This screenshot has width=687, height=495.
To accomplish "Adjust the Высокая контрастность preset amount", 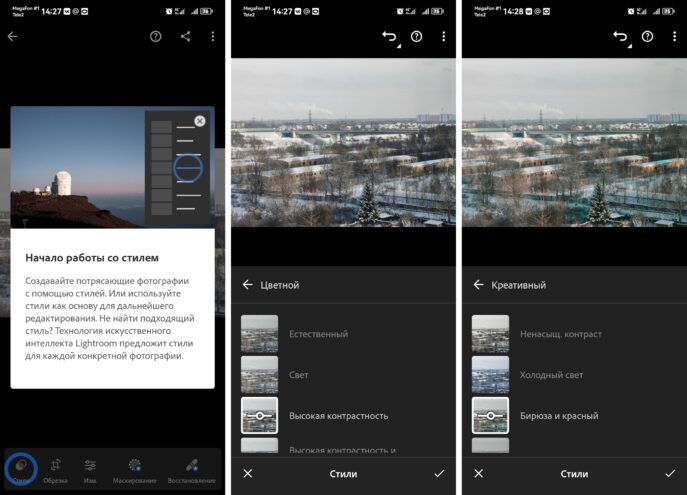I will pyautogui.click(x=259, y=415).
